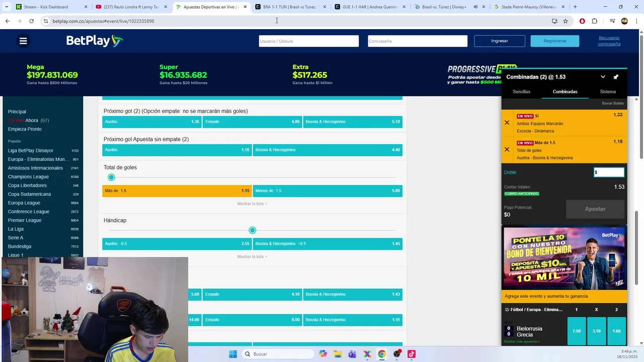Screen dimensions: 644x362
Task: Select Austria no-draw next goal at 1.16
Action: (177, 150)
